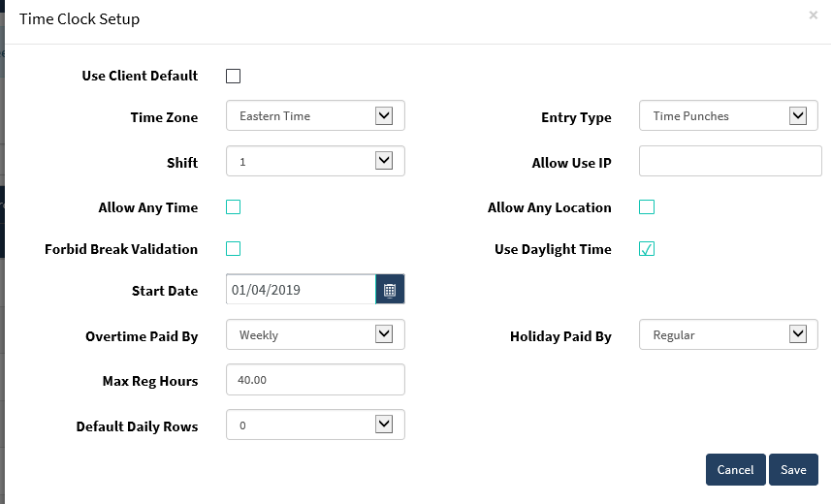The height and width of the screenshot is (504, 831).
Task: Save the time clock setup
Action: click(793, 469)
